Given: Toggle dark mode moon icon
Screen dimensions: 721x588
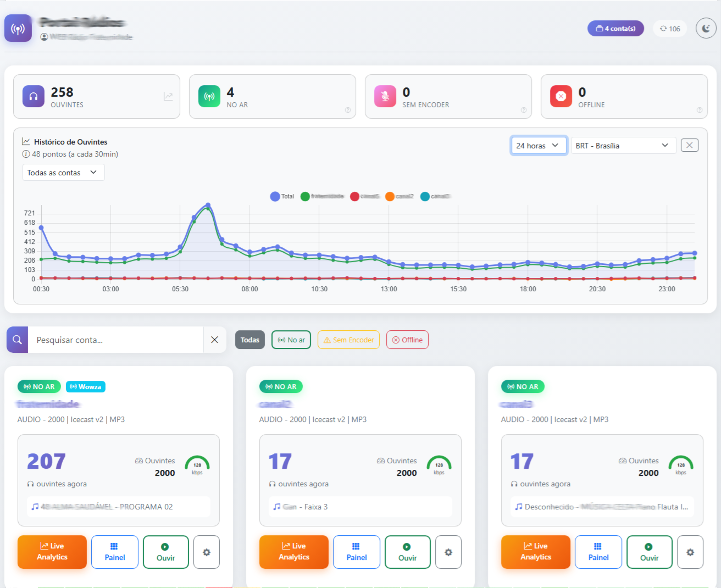Looking at the screenshot, I should tap(706, 28).
